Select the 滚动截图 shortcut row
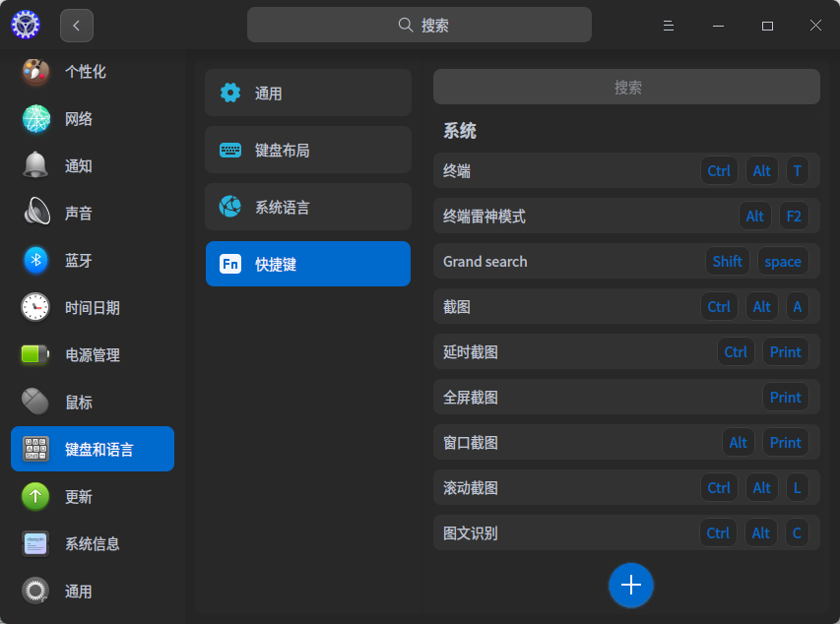The image size is (840, 624). 626,487
